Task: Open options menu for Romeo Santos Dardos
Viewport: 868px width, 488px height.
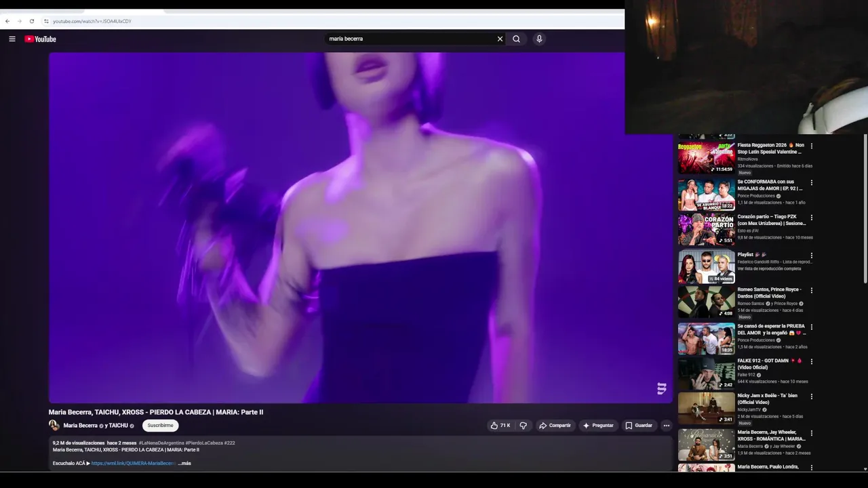Action: pyautogui.click(x=812, y=291)
